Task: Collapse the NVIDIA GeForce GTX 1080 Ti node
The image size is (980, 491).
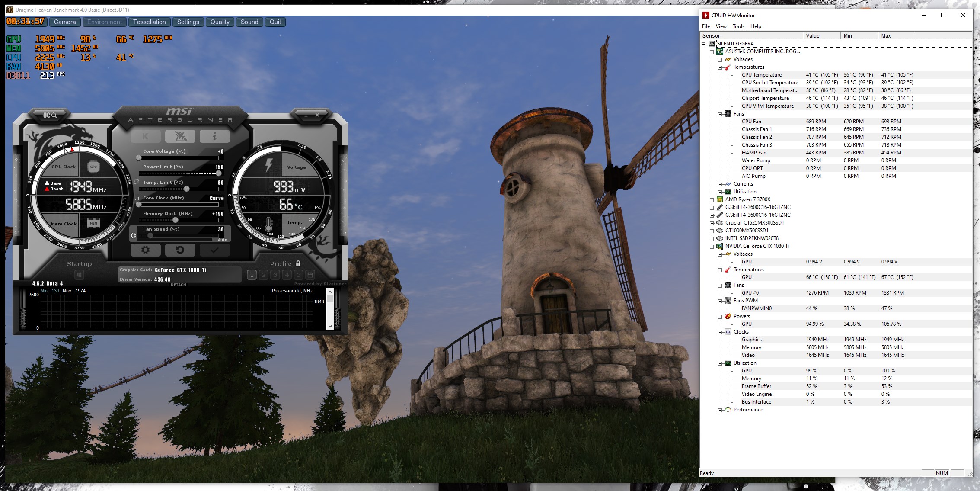Action: point(712,247)
